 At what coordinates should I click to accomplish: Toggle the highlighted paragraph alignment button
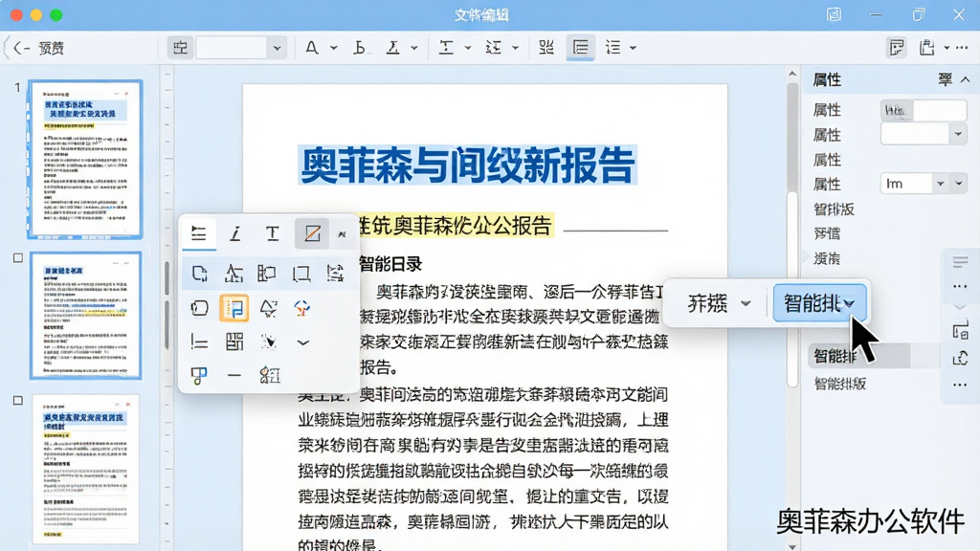point(581,48)
